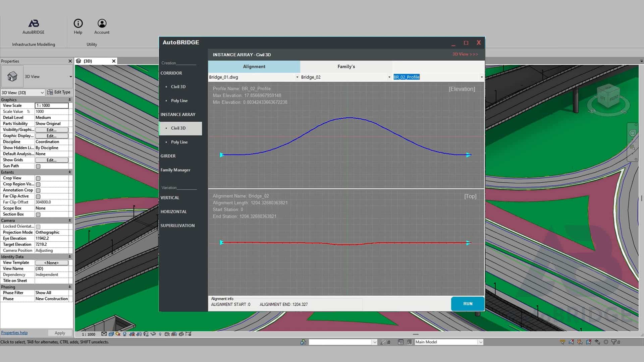Viewport: 644px width, 362px height.
Task: Click the Edit Type button
Action: pos(59,92)
